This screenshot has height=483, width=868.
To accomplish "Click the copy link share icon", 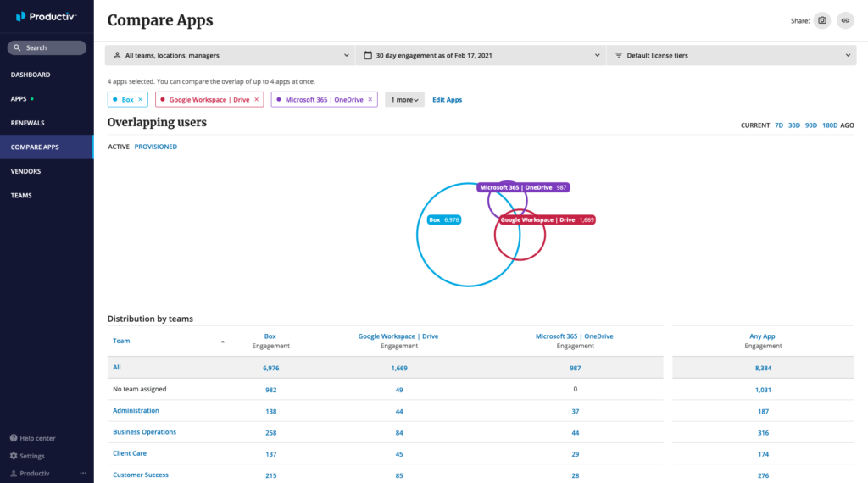I will coord(844,20).
